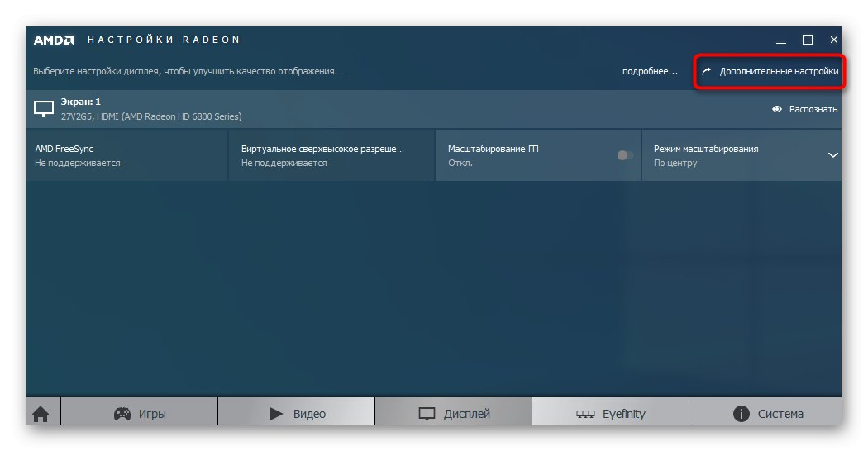
Task: Click the По центру value
Action: [x=675, y=164]
